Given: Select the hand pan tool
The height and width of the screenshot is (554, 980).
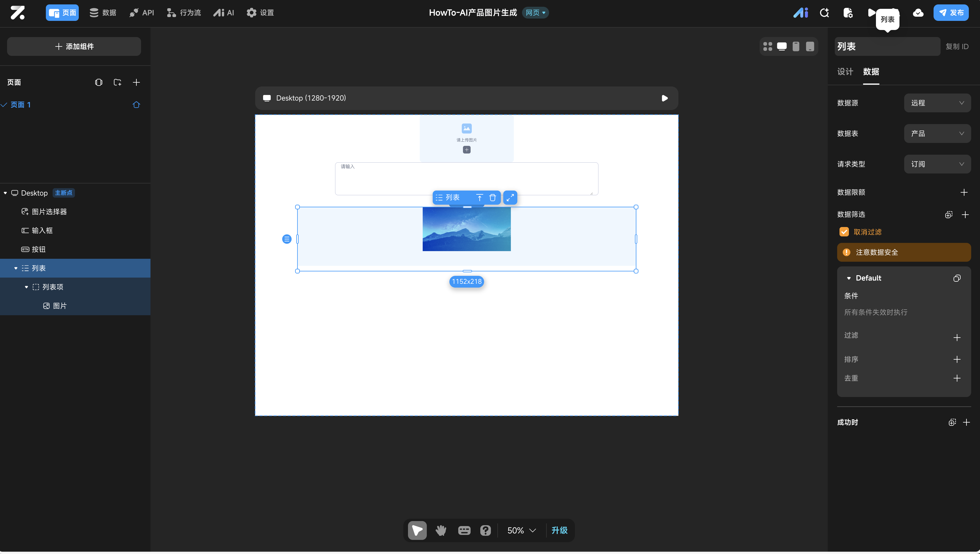Looking at the screenshot, I should click(441, 530).
